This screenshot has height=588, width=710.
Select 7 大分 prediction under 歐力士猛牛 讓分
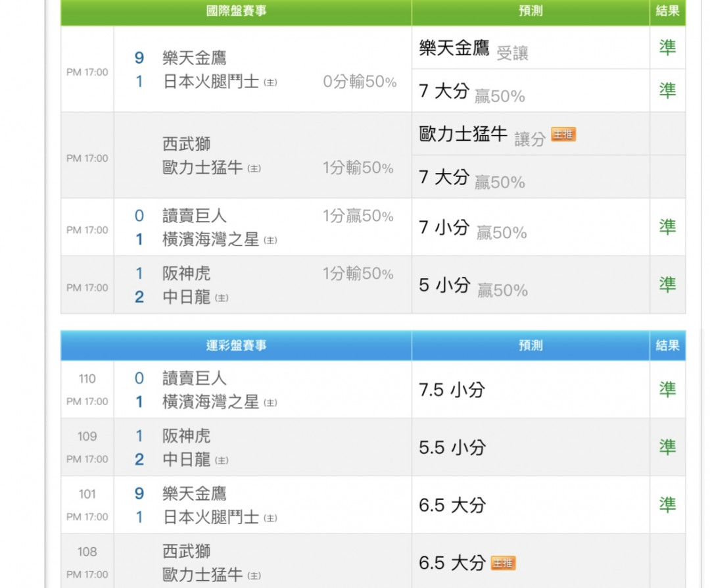click(472, 178)
